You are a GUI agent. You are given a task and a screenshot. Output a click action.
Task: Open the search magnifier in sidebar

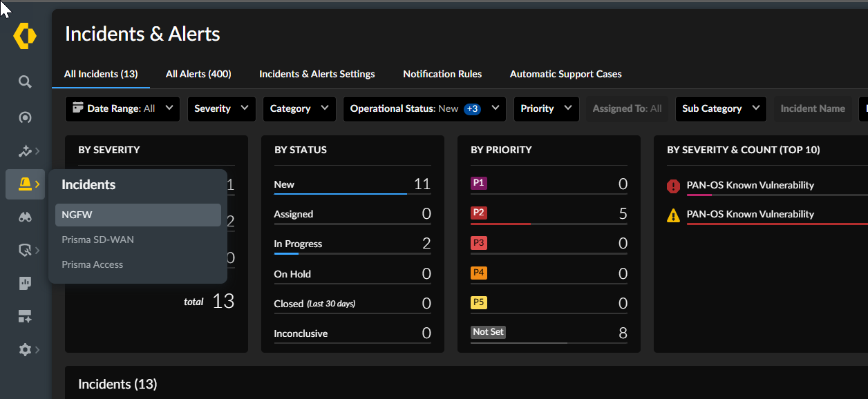click(25, 82)
